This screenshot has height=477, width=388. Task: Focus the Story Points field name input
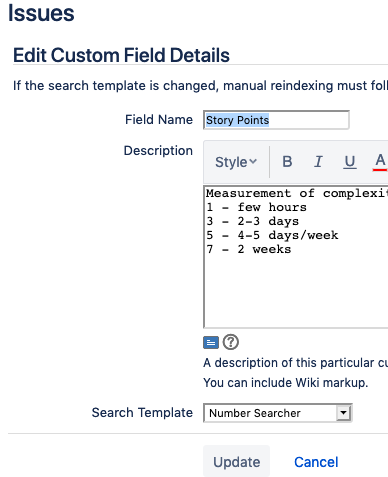click(276, 120)
